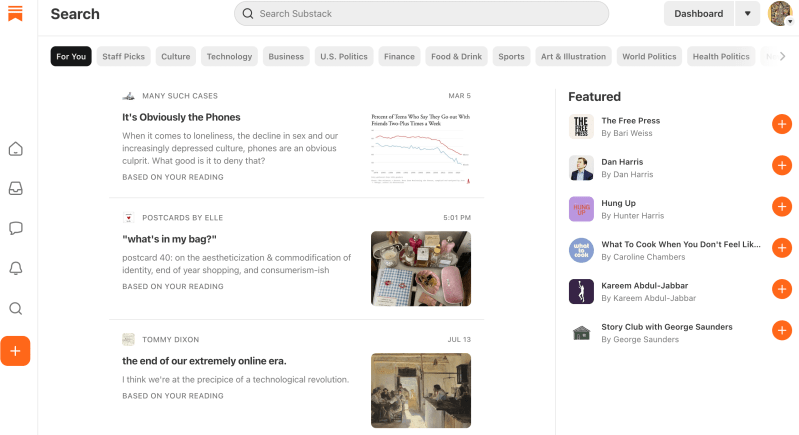The width and height of the screenshot is (799, 435).
Task: Click the magnifier icon inside search bar
Action: 248,14
